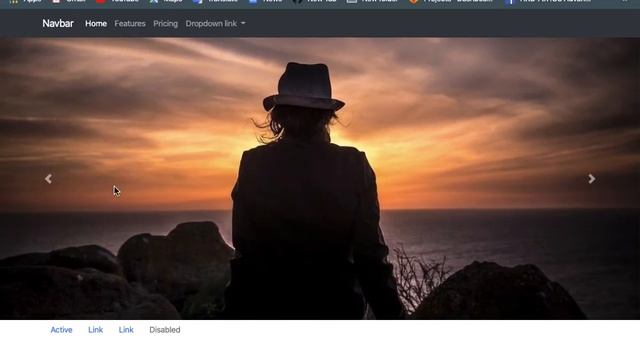This screenshot has height=360, width=640.
Task: Open the Link tab right after Active
Action: click(96, 330)
